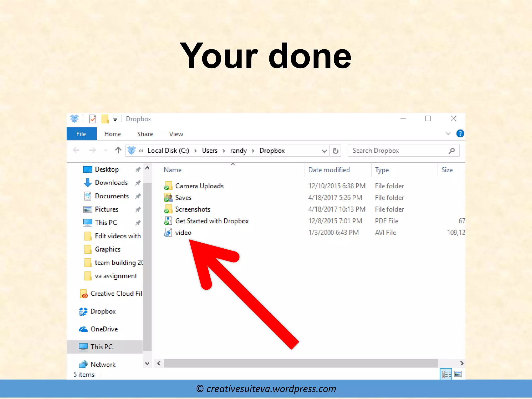Open the File menu tab
532x399 pixels.
point(81,134)
